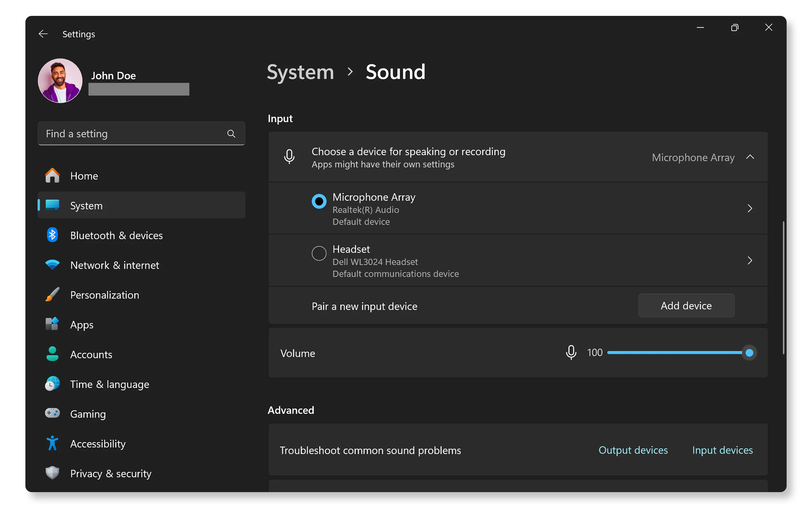Click the Time & language globe icon

click(52, 384)
